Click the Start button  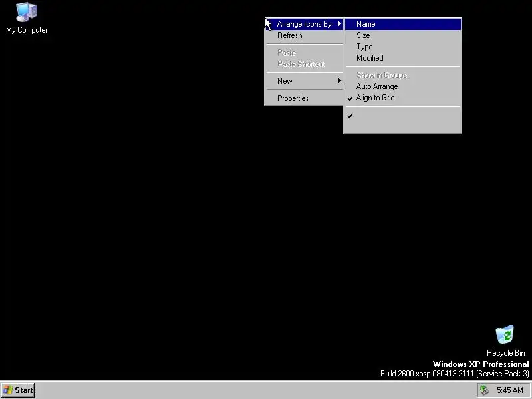point(18,390)
